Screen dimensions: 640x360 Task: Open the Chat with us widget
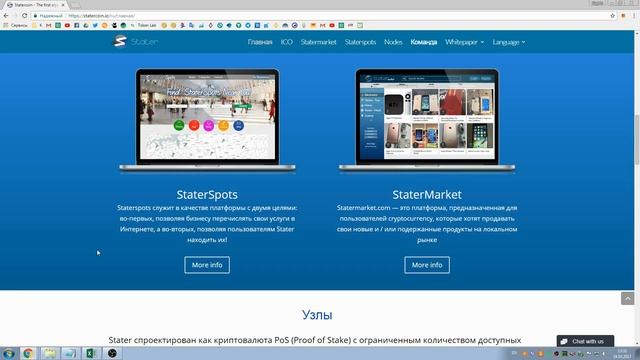585,341
